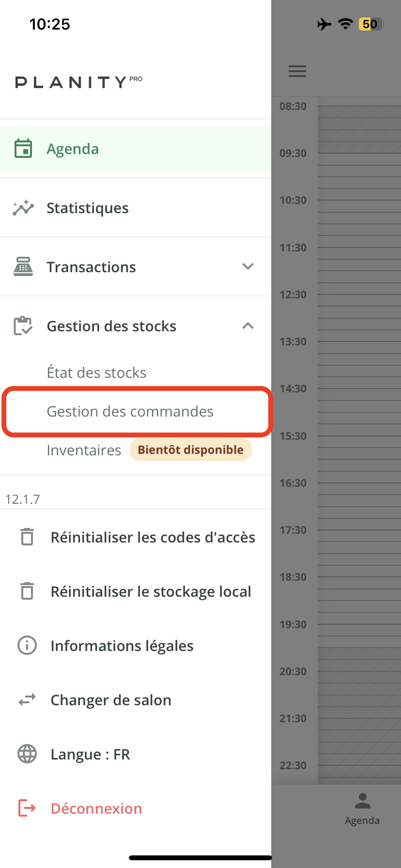Image resolution: width=401 pixels, height=868 pixels.
Task: Tap the trash icon for codes d'accès
Action: [x=27, y=537]
